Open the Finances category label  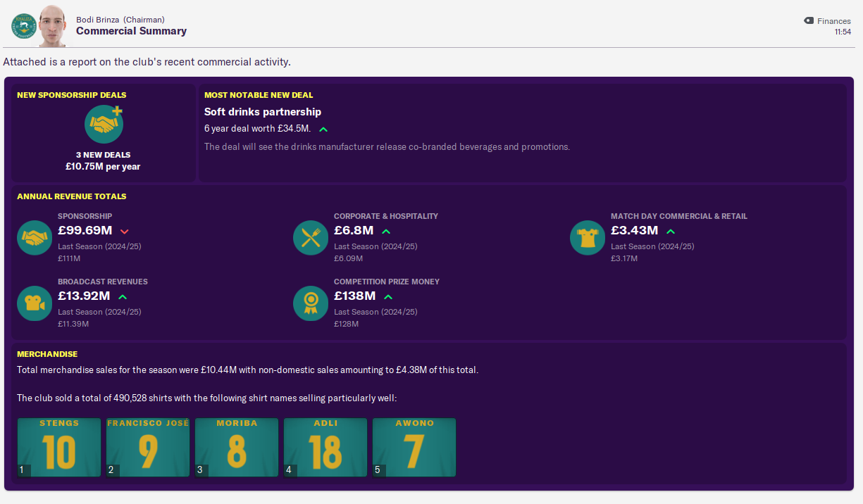(834, 21)
